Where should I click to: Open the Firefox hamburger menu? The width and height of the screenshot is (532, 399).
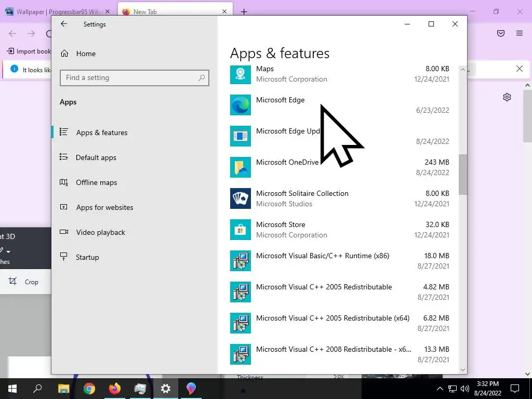[x=520, y=33]
